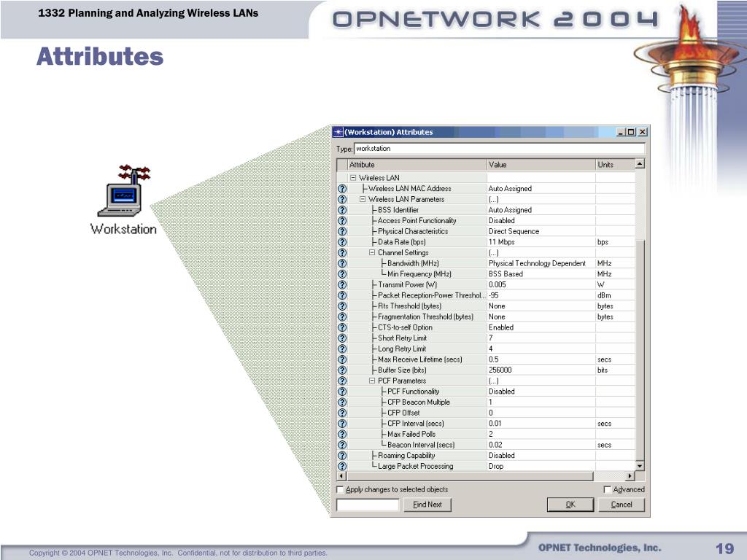Click the CTS-to-self Option value Enabled
The image size is (747, 560).
[541, 327]
